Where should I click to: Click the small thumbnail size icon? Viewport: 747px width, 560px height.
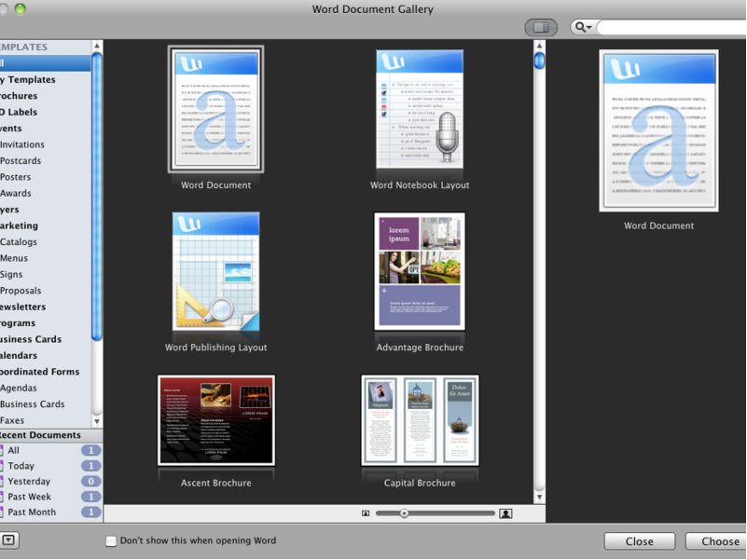366,513
